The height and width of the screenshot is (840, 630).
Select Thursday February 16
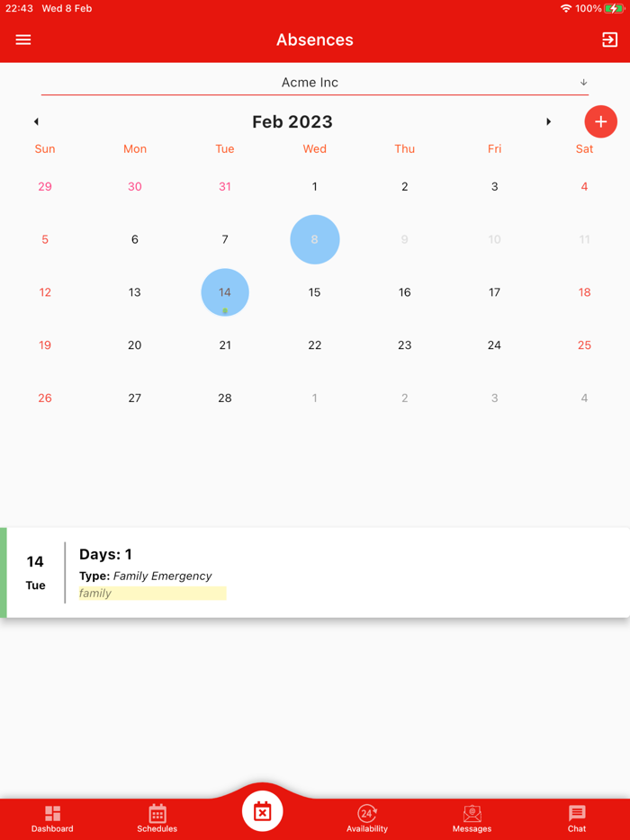[404, 292]
